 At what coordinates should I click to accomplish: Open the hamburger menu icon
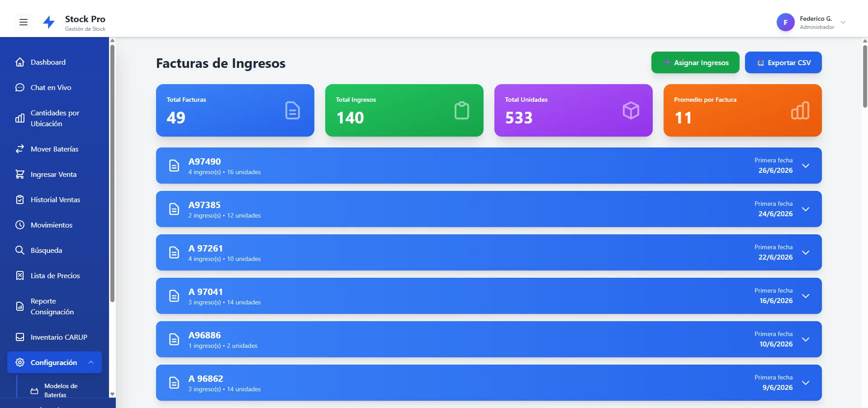pyautogui.click(x=24, y=22)
